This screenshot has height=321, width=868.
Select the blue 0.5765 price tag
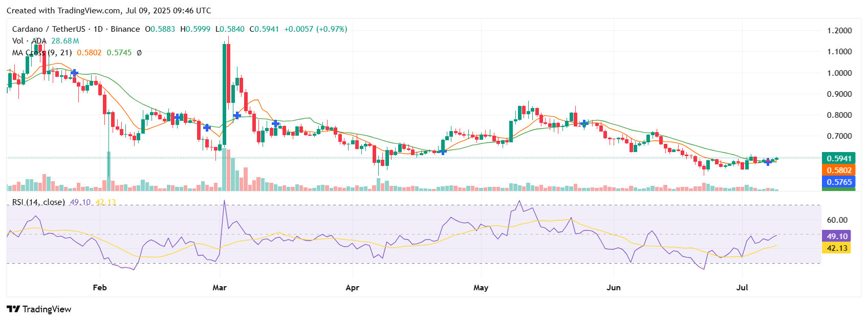coord(838,182)
